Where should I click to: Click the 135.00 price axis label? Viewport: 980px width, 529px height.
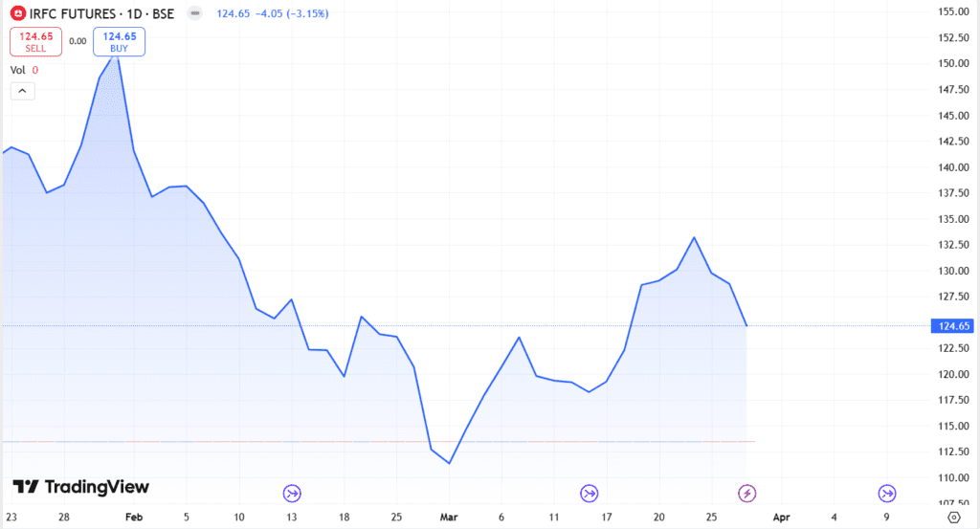click(953, 219)
